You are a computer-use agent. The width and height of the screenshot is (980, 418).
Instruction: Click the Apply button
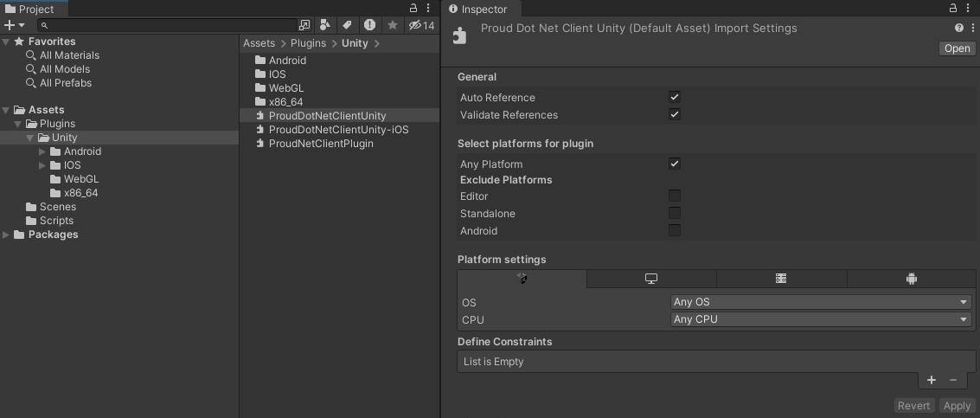(x=957, y=406)
